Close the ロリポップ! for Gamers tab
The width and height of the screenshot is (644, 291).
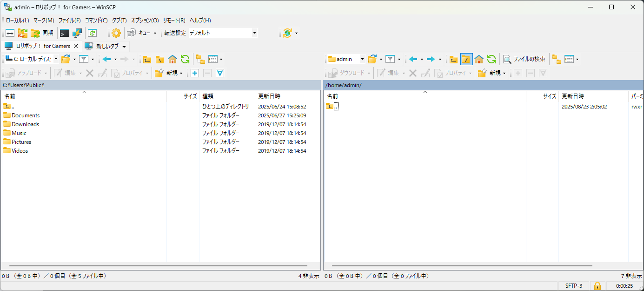click(76, 46)
